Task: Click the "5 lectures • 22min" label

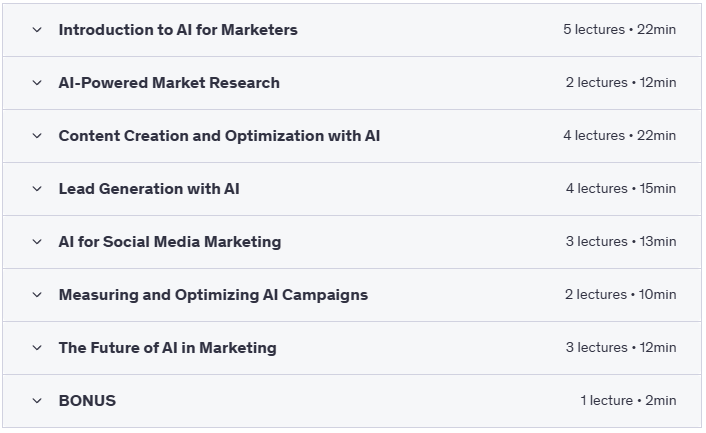Action: click(x=619, y=30)
